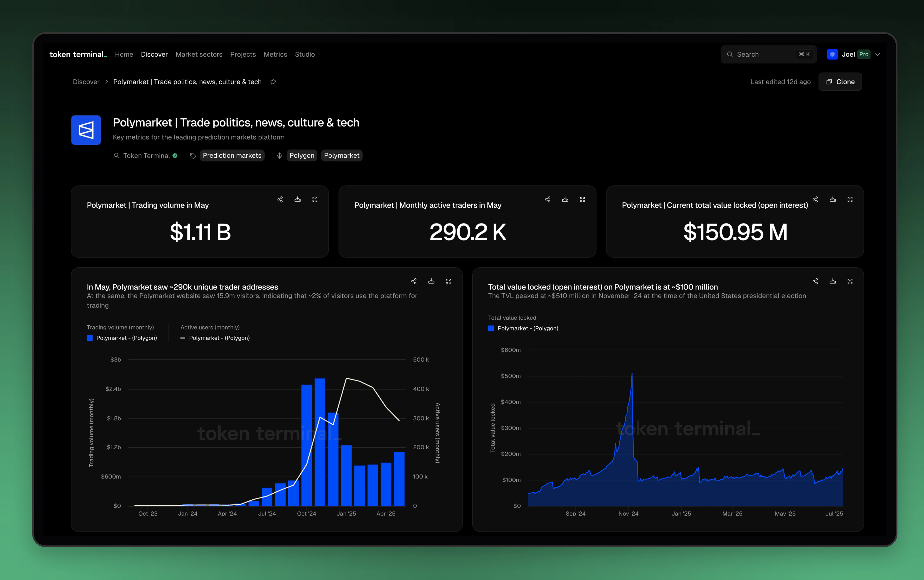Click the person icon beside Token Terminal
Viewport: 924px width, 580px height.
pyautogui.click(x=116, y=156)
